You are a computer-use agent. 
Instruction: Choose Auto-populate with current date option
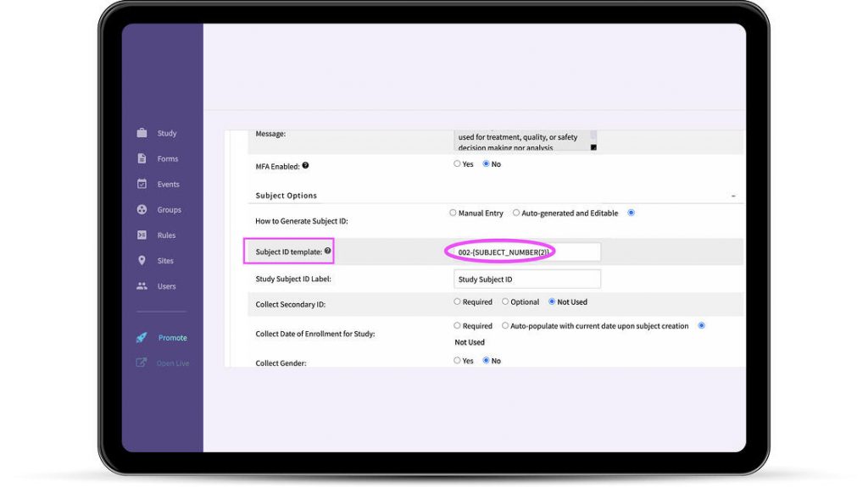[x=505, y=325]
